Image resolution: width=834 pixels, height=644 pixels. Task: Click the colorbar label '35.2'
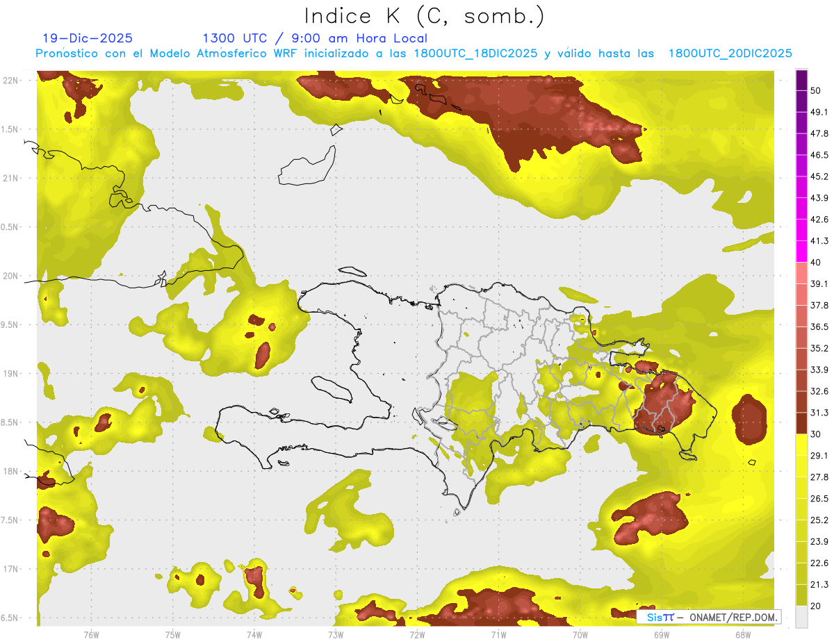tap(819, 348)
